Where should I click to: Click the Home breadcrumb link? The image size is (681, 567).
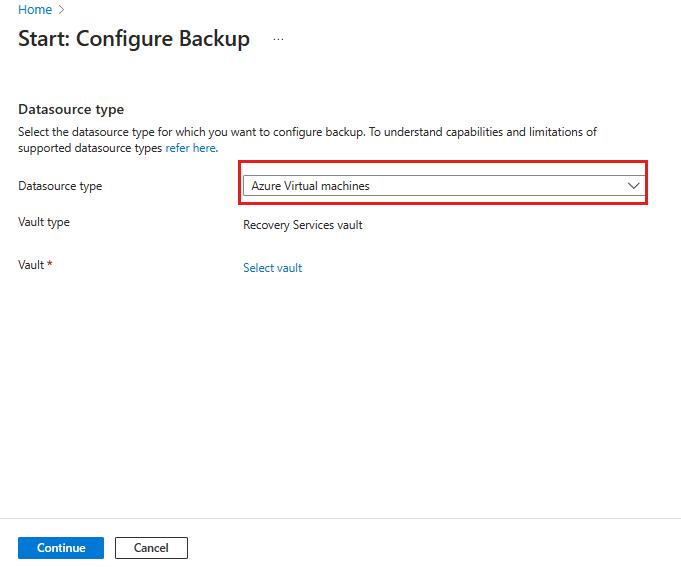(x=35, y=9)
